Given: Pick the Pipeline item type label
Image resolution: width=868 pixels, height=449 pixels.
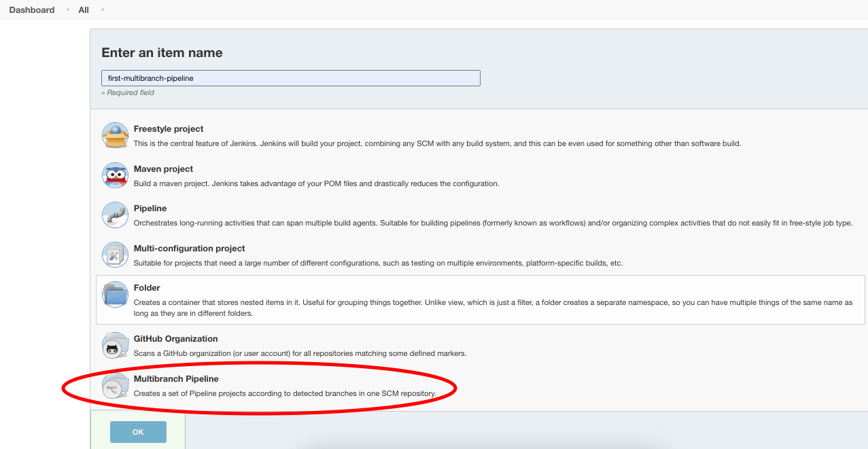Looking at the screenshot, I should 150,209.
